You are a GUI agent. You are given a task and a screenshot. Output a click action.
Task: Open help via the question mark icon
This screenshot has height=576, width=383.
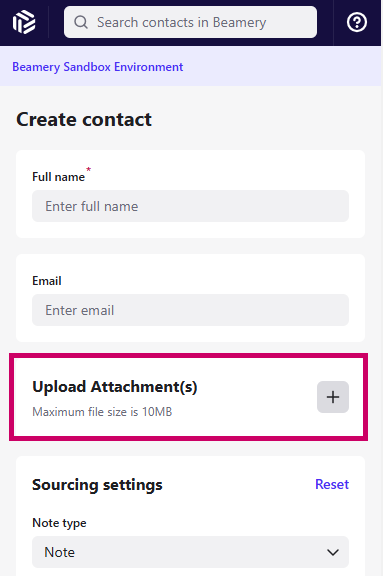pos(357,22)
